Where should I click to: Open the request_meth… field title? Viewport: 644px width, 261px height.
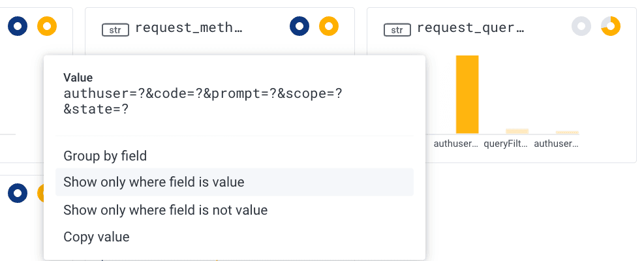point(189,28)
